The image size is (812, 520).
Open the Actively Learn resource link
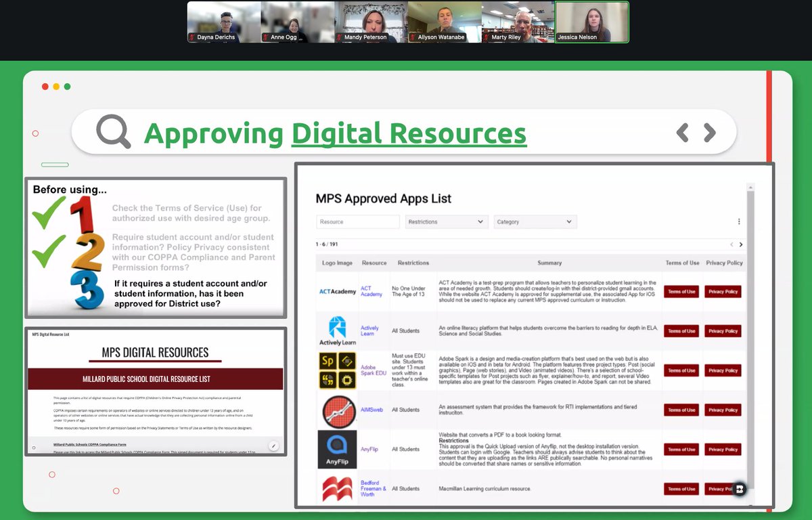369,331
